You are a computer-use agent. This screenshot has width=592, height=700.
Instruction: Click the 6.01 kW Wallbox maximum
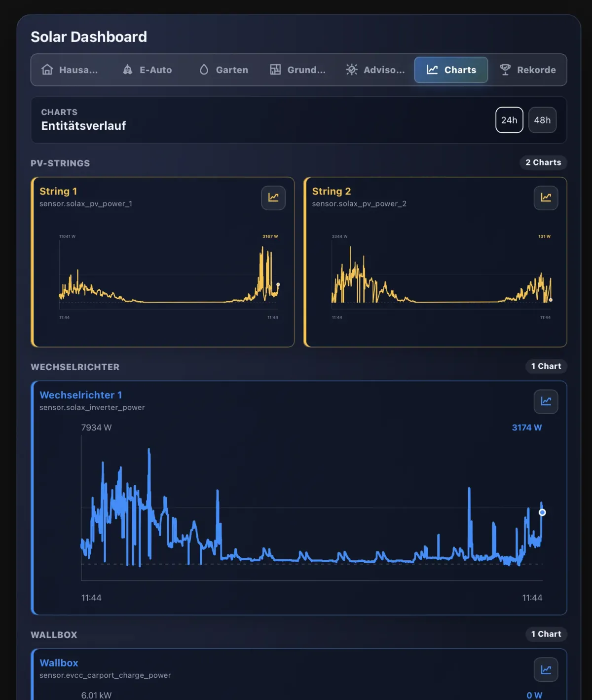coord(96,695)
